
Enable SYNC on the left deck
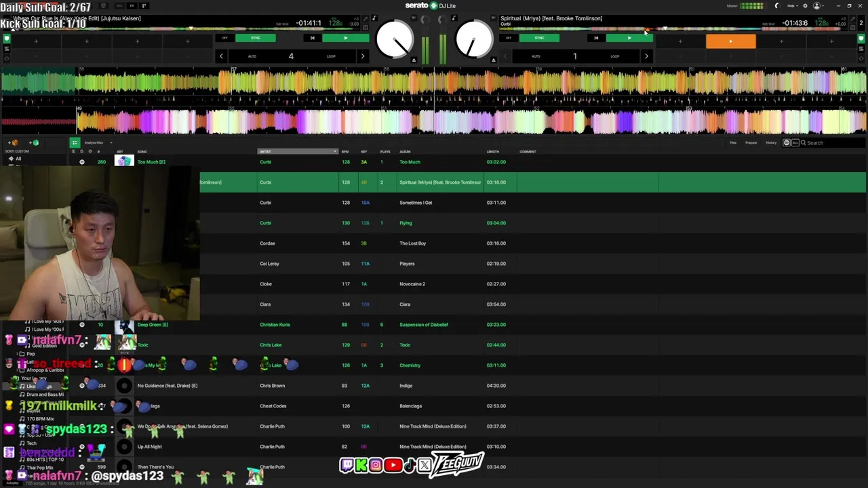point(256,38)
